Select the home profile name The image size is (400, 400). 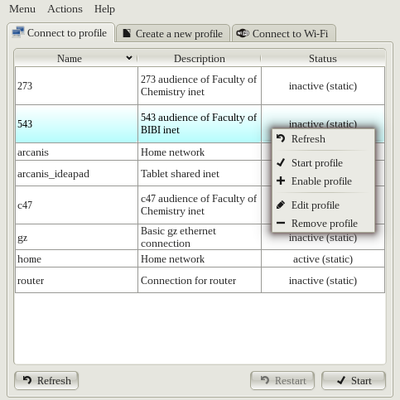point(29,259)
